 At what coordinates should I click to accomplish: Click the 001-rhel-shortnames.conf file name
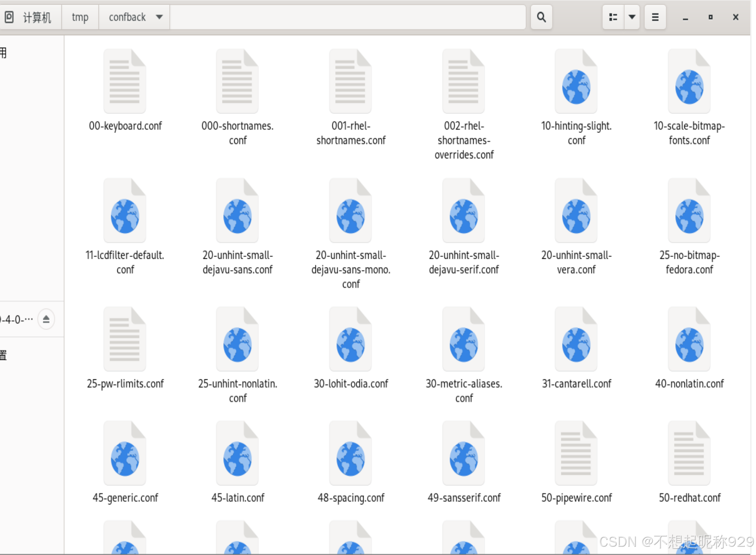(x=351, y=133)
